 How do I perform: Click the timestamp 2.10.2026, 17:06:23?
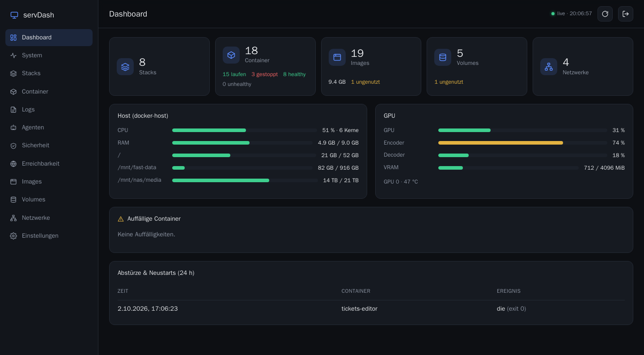[x=148, y=309]
